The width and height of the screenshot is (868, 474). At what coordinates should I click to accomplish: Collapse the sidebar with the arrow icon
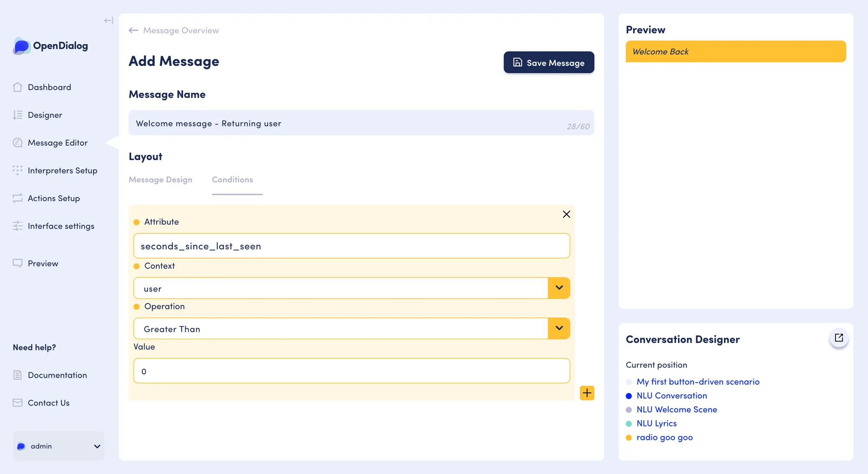click(x=108, y=20)
